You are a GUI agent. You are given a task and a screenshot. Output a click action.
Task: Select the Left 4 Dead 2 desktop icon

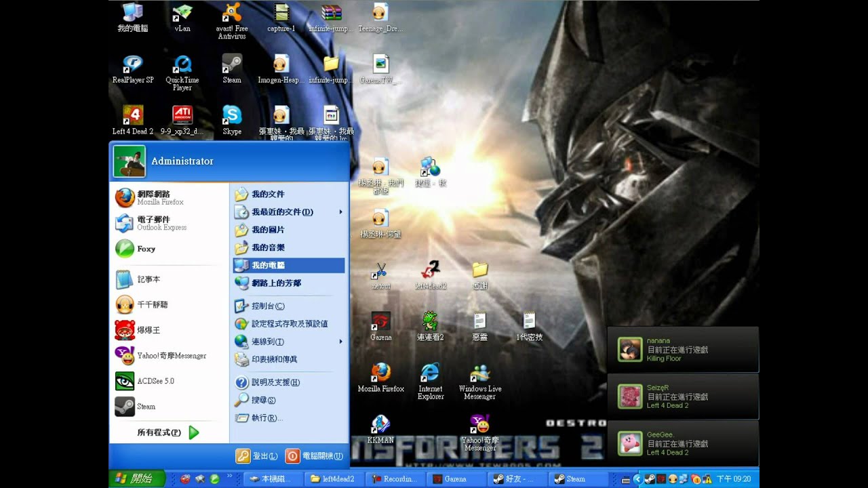click(x=133, y=121)
